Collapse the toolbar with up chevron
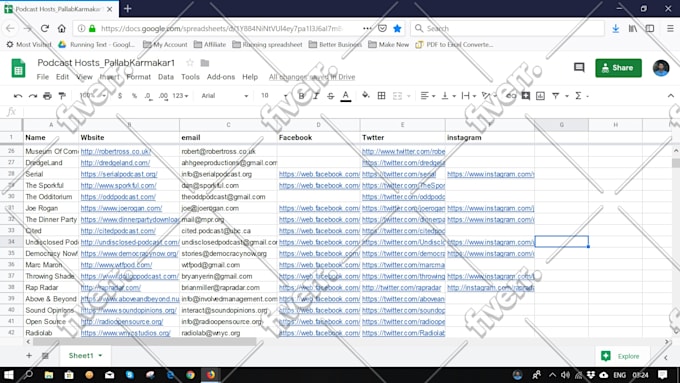680x383 pixels. coord(670,96)
